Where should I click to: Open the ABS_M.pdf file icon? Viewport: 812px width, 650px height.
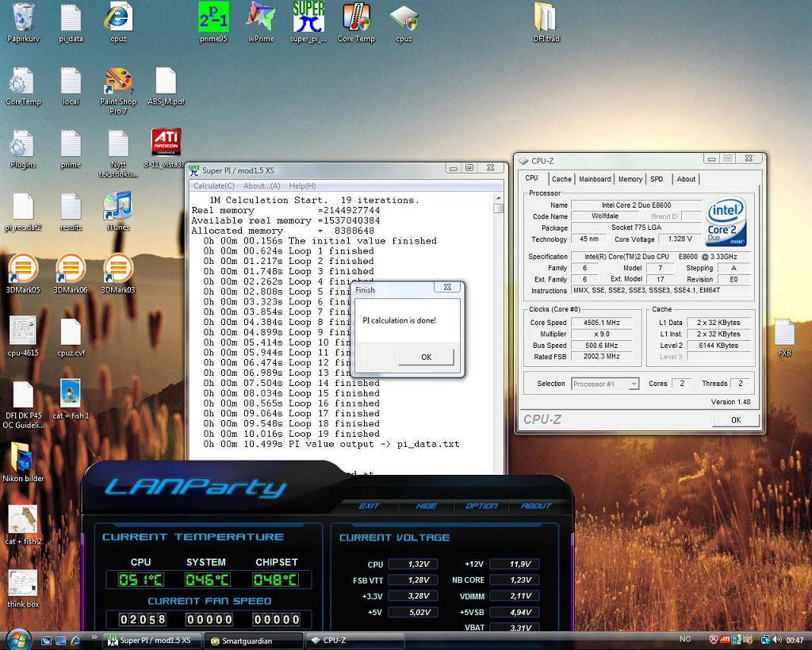pos(166,86)
